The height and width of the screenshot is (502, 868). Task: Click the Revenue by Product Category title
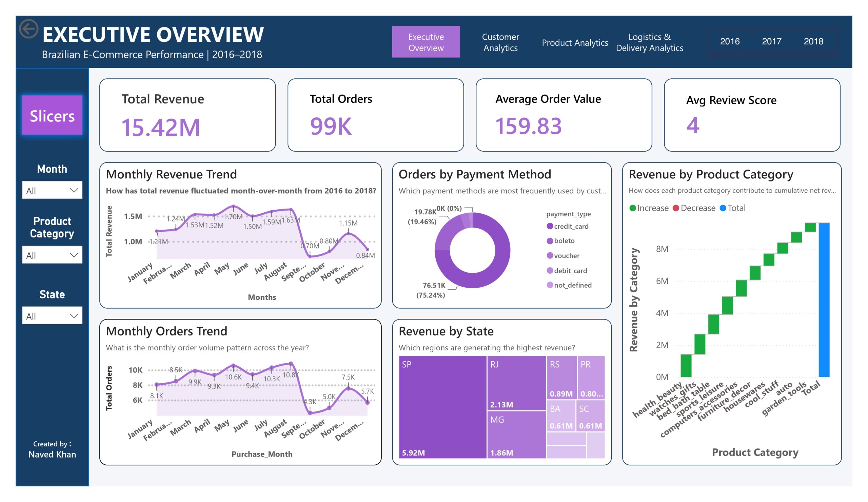tap(711, 174)
